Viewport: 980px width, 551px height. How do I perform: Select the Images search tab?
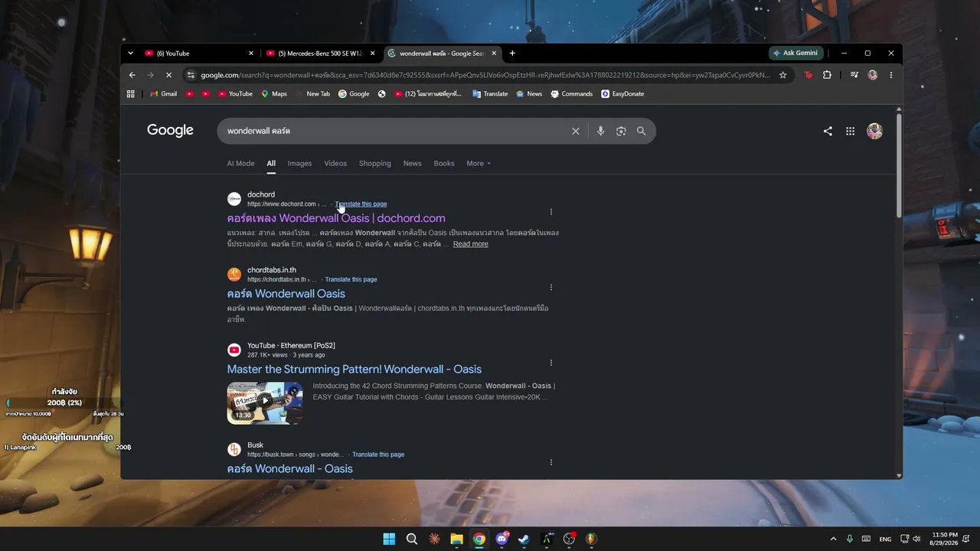(299, 163)
